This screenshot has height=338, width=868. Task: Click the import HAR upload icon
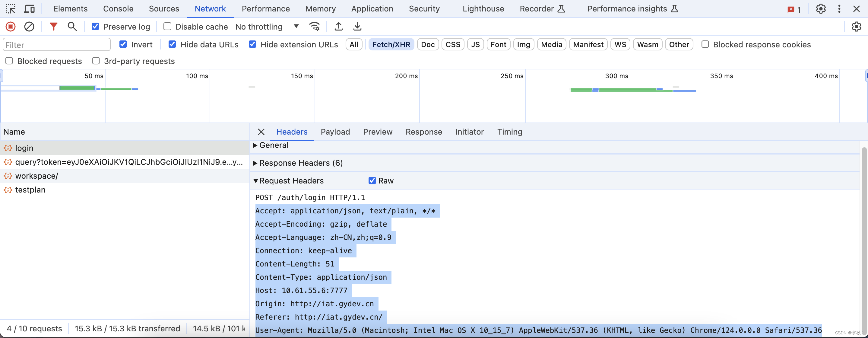338,26
